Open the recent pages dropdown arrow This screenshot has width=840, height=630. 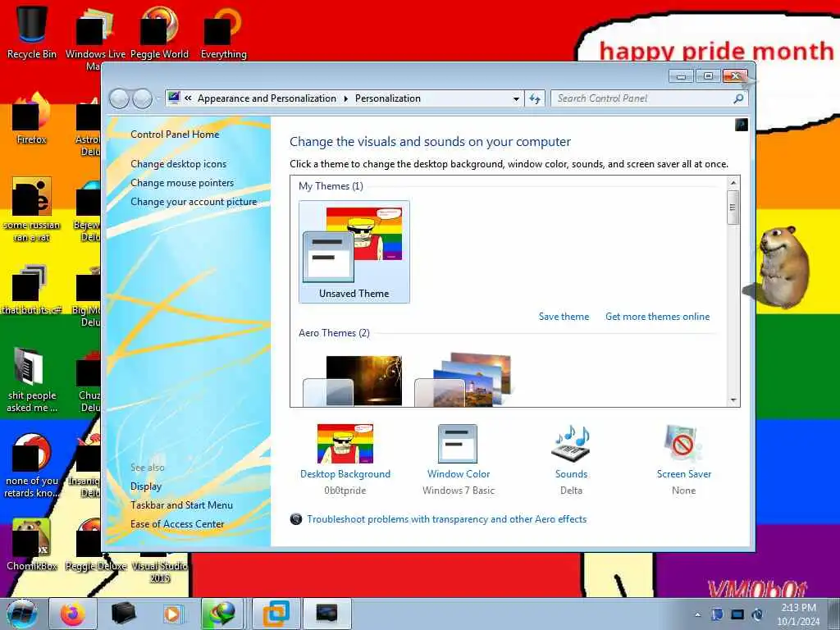pyautogui.click(x=157, y=99)
